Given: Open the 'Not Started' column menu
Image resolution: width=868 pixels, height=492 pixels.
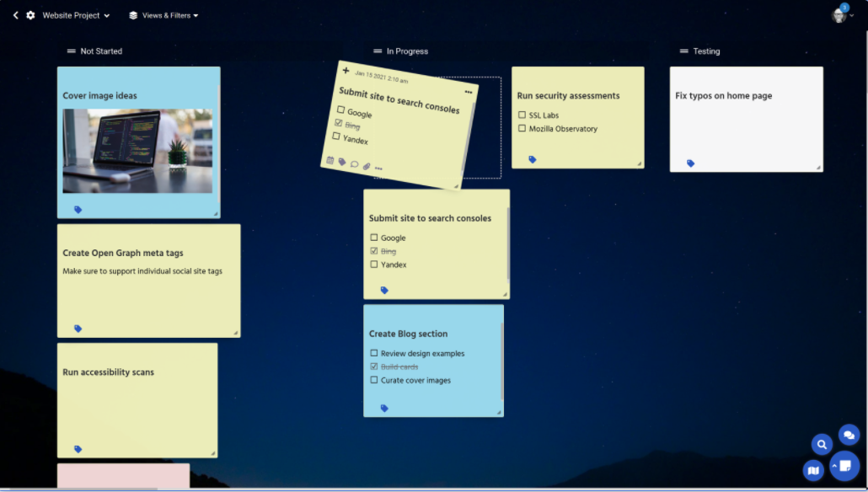Looking at the screenshot, I should [70, 51].
